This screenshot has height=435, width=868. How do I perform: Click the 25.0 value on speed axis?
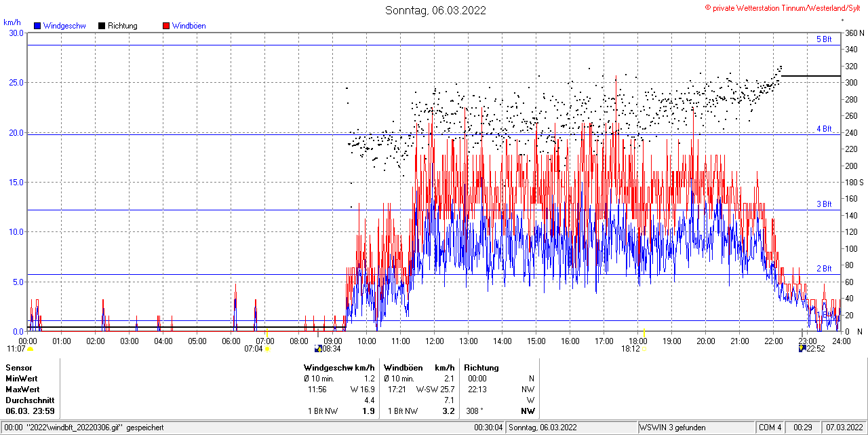[16, 83]
